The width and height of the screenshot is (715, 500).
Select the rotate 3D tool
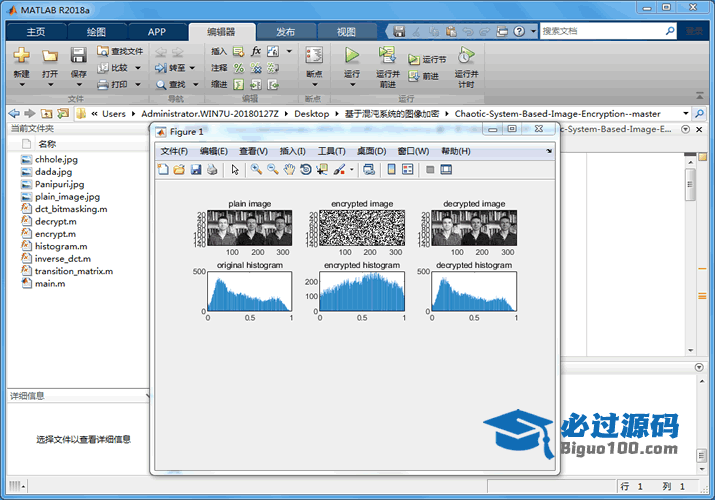click(306, 170)
